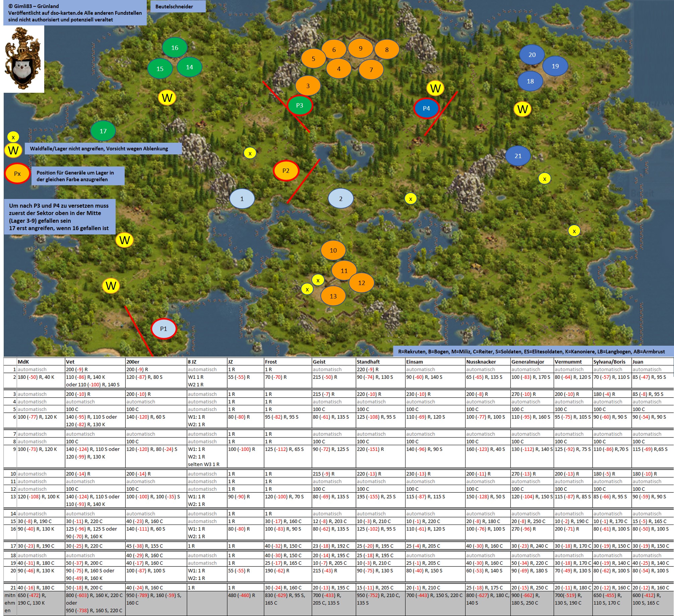Click the Px legend marker
The image size is (674, 616).
(17, 174)
